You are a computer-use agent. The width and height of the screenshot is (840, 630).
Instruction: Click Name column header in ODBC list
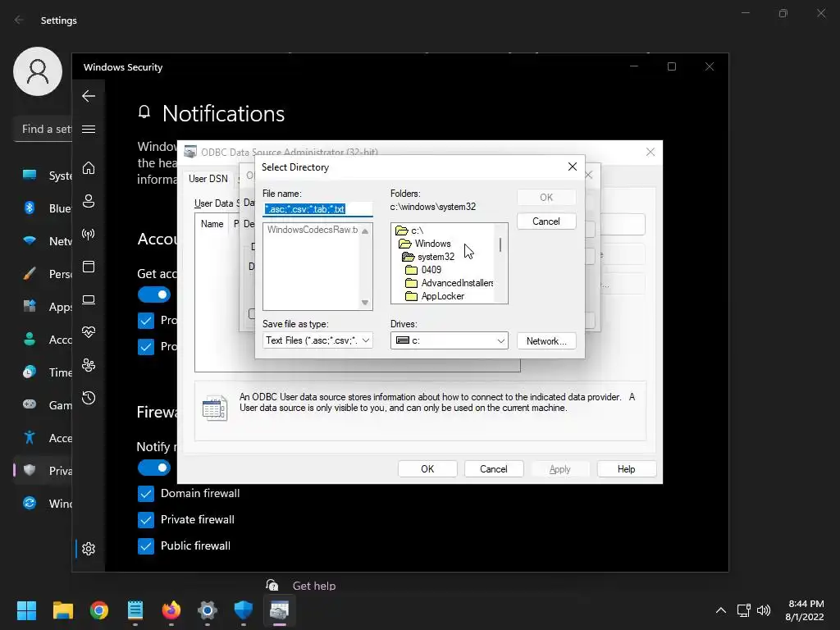pyautogui.click(x=212, y=224)
